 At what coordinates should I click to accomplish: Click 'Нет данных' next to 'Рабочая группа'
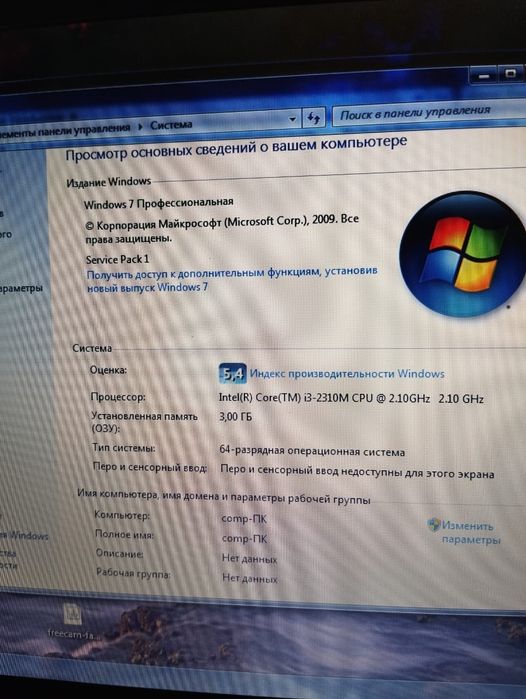point(250,579)
